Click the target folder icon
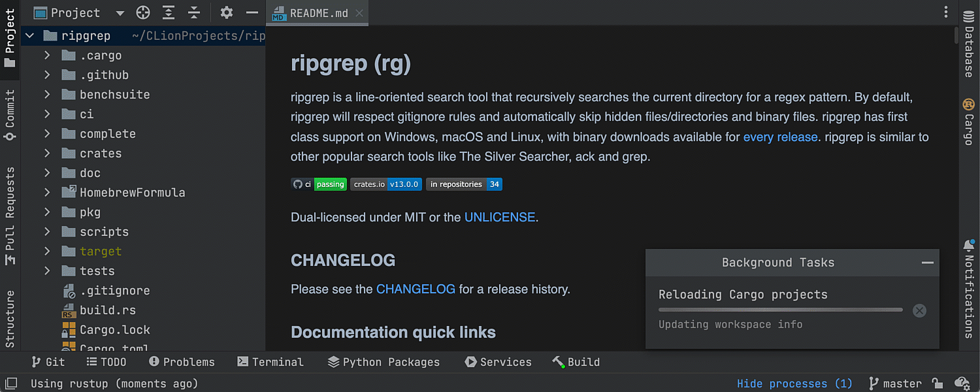 pos(69,252)
